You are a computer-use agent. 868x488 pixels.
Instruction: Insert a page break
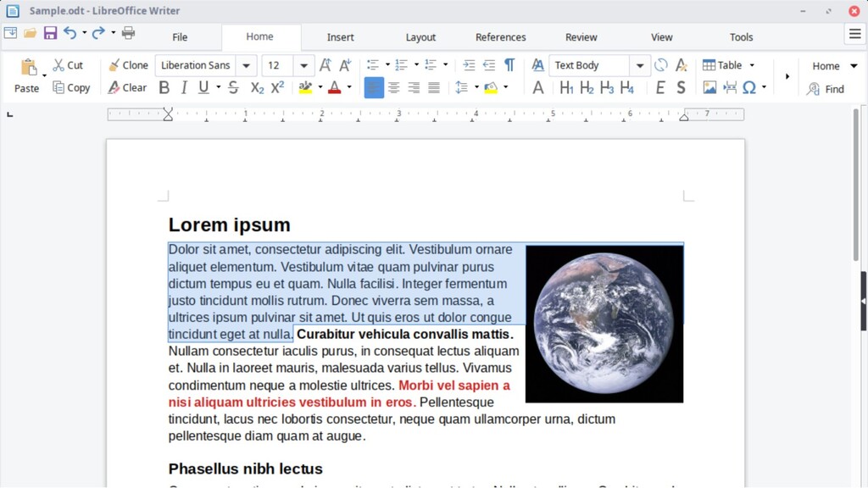[x=730, y=87]
